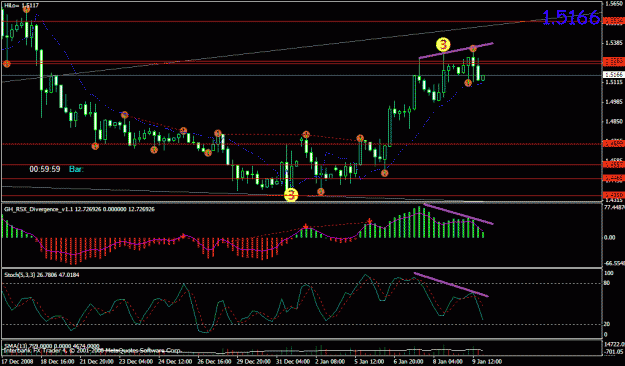The height and width of the screenshot is (366, 625).
Task: Click the red divergence arrow near 31 Dec on RSX
Action: (x=306, y=227)
